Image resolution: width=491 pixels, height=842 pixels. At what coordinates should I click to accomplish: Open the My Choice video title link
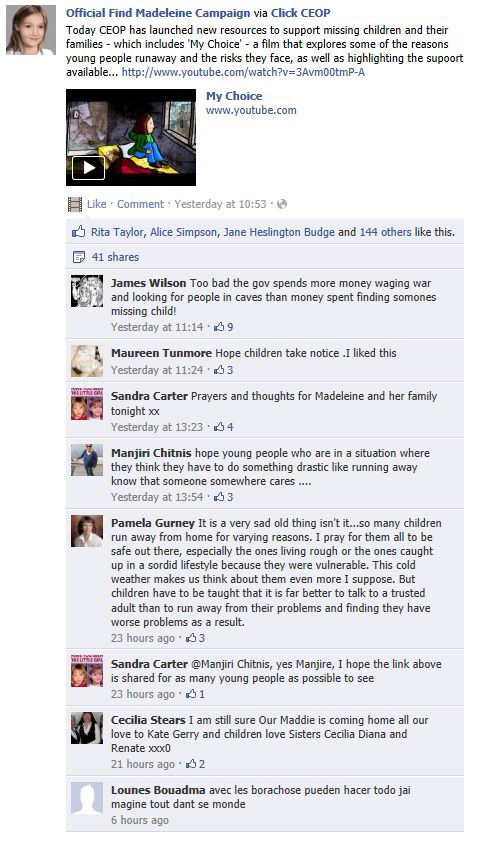pyautogui.click(x=234, y=96)
